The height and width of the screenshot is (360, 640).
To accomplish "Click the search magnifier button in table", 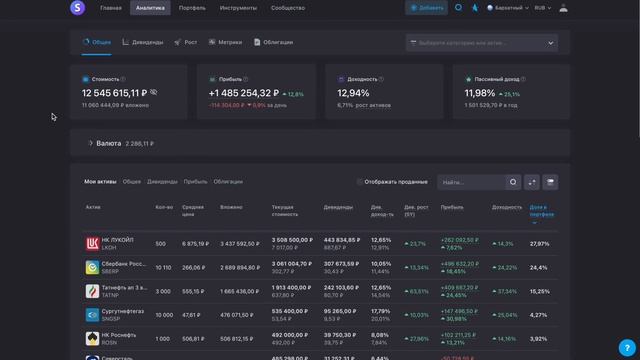I will click(x=513, y=182).
